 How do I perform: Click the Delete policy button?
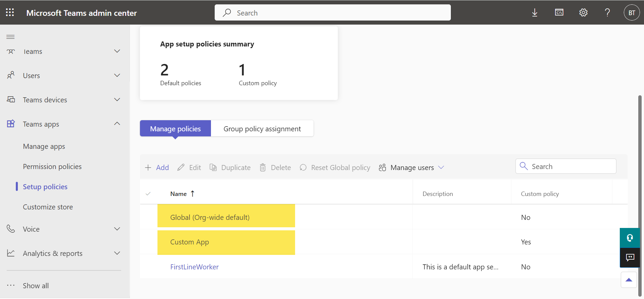[x=275, y=167]
